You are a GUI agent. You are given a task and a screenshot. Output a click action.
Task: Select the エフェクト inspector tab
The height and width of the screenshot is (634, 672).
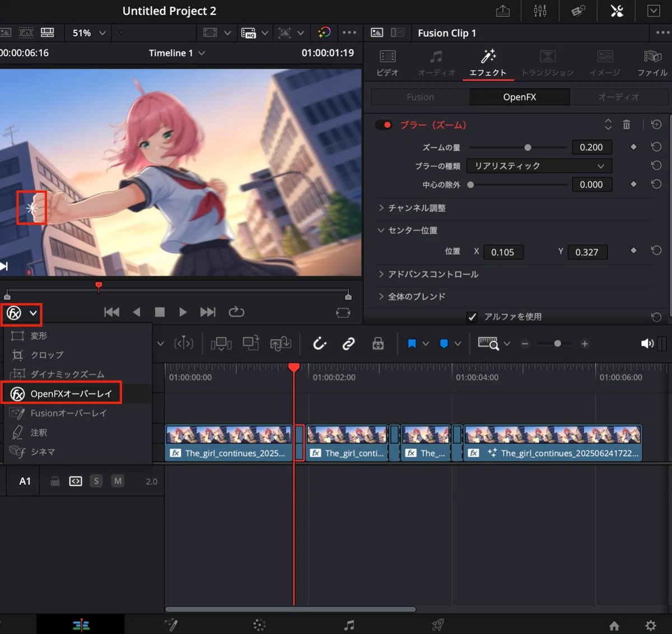488,63
